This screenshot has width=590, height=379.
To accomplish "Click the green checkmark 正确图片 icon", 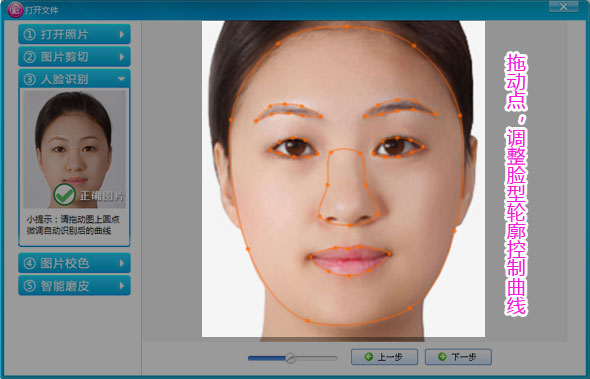I will 64,195.
